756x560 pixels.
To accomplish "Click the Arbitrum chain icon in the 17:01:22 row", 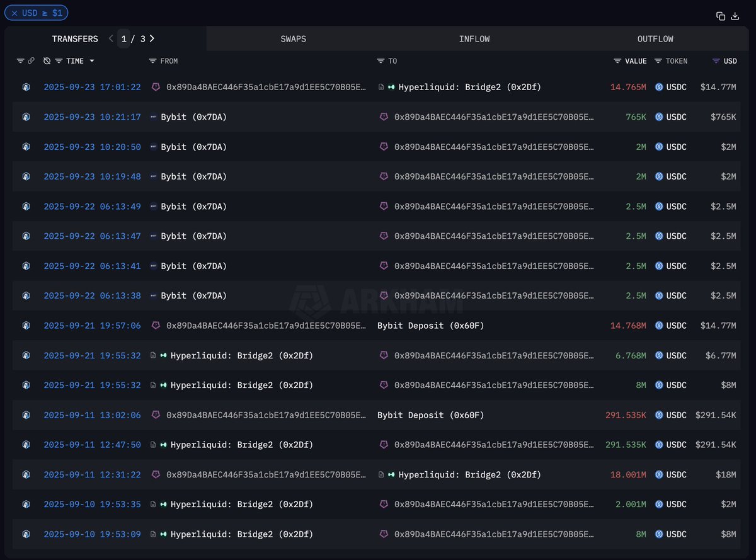I will click(x=26, y=87).
